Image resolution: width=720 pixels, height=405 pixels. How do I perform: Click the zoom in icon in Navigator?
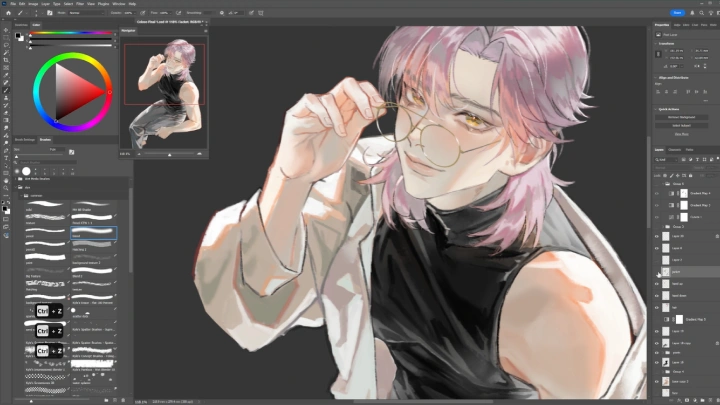click(199, 154)
